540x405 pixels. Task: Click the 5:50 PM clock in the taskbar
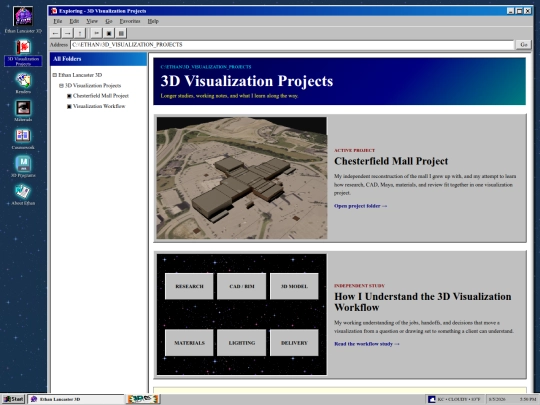(x=528, y=399)
